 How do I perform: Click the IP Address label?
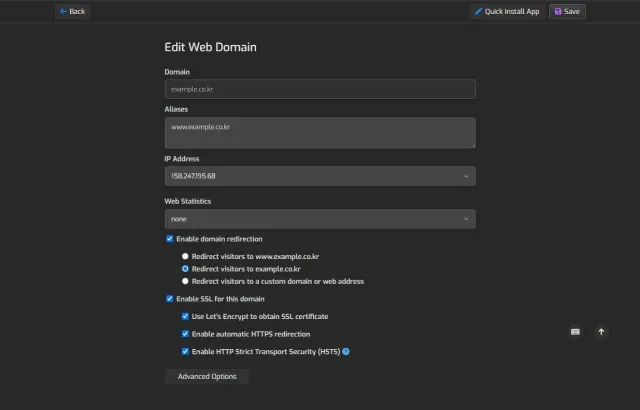[182, 159]
